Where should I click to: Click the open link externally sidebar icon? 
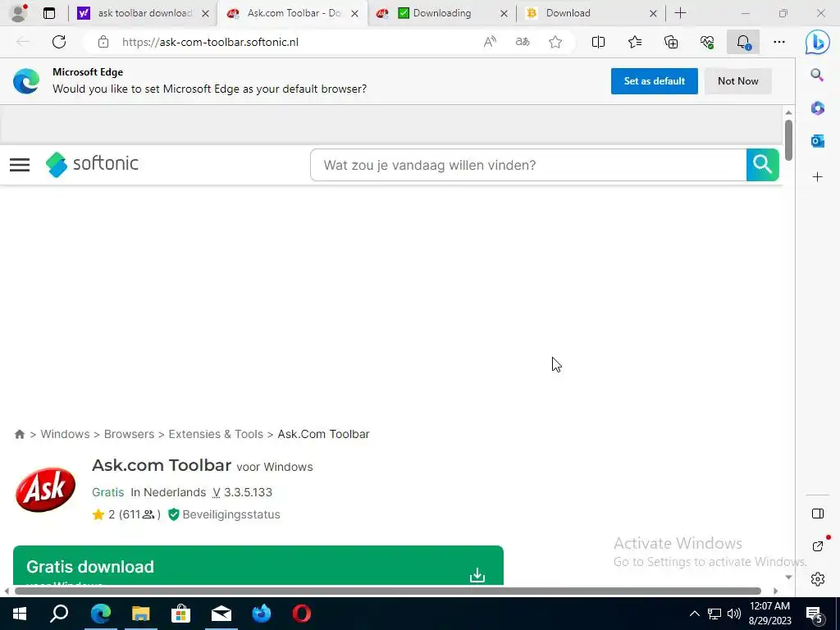point(819,546)
